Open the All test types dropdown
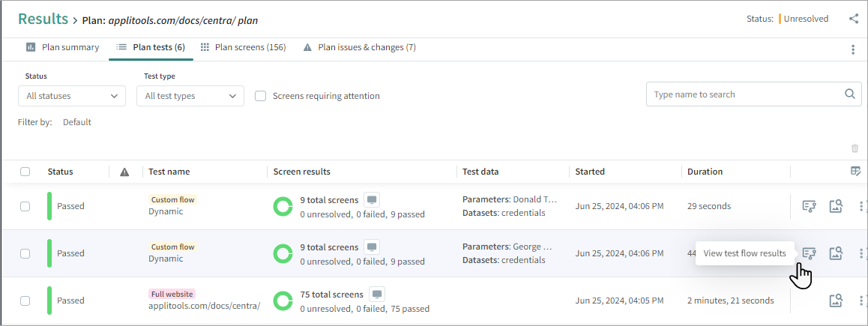868x326 pixels. (x=190, y=96)
